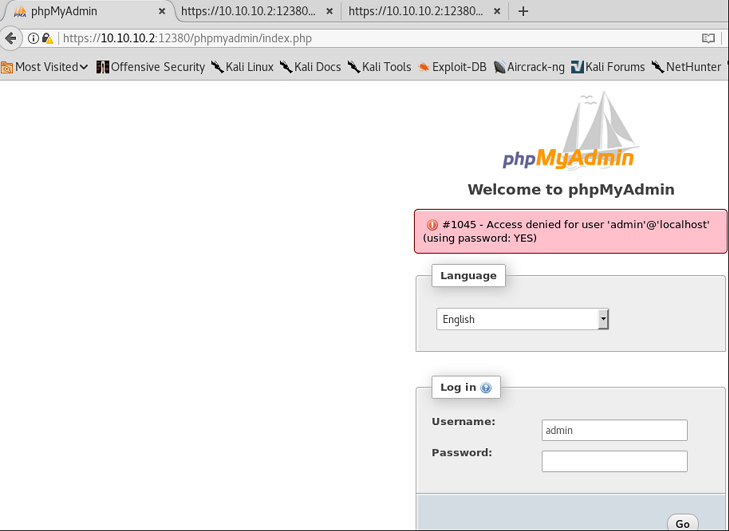The image size is (729, 531).
Task: Open the English language dropdown
Action: point(522,319)
